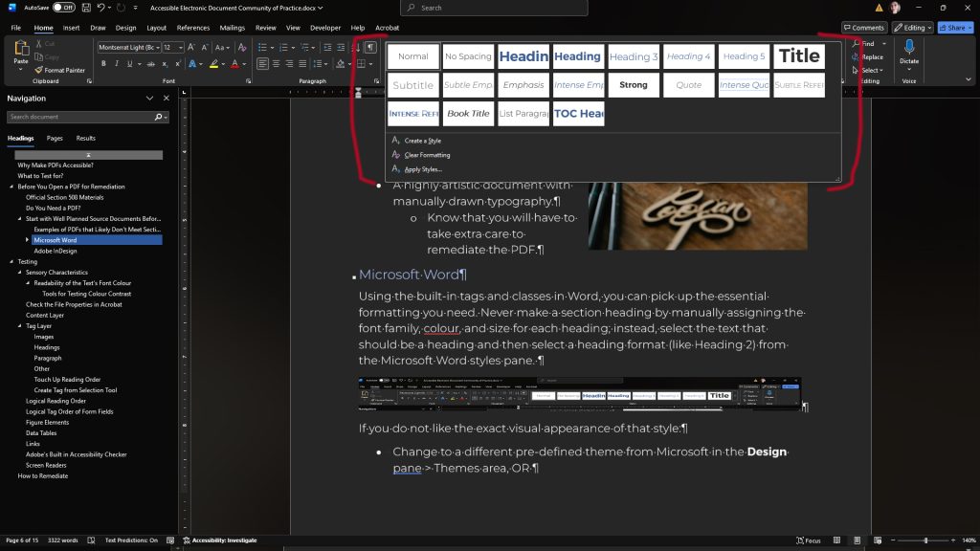Expand the Microsoft Word heading in Navigation

pyautogui.click(x=28, y=240)
